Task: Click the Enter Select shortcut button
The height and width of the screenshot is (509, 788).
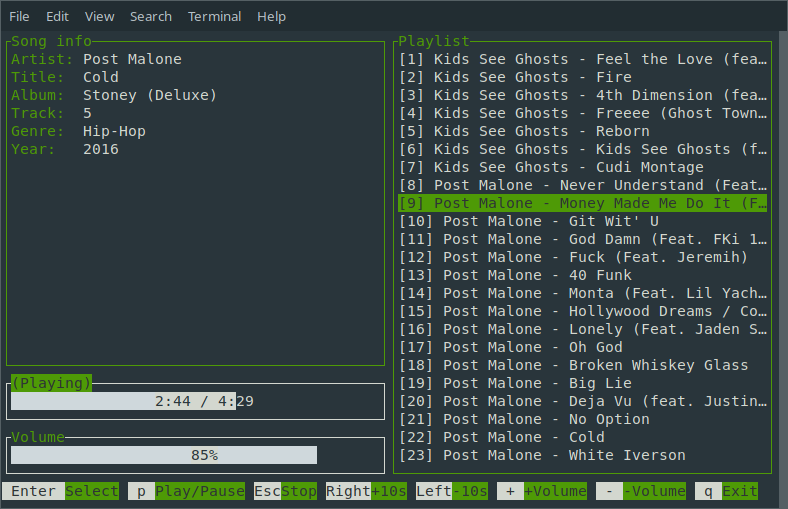Action: tap(61, 491)
